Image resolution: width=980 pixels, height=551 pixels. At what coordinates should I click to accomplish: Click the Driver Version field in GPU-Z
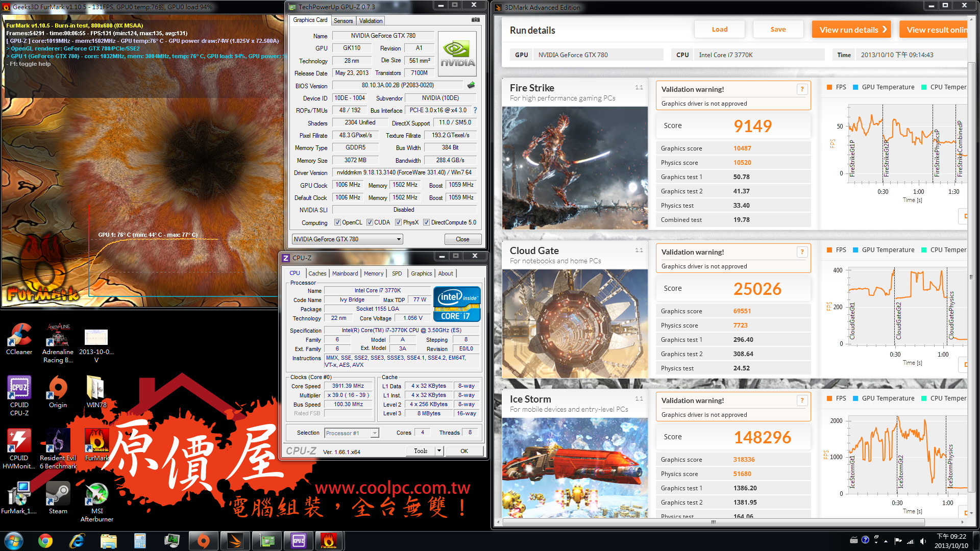click(404, 172)
